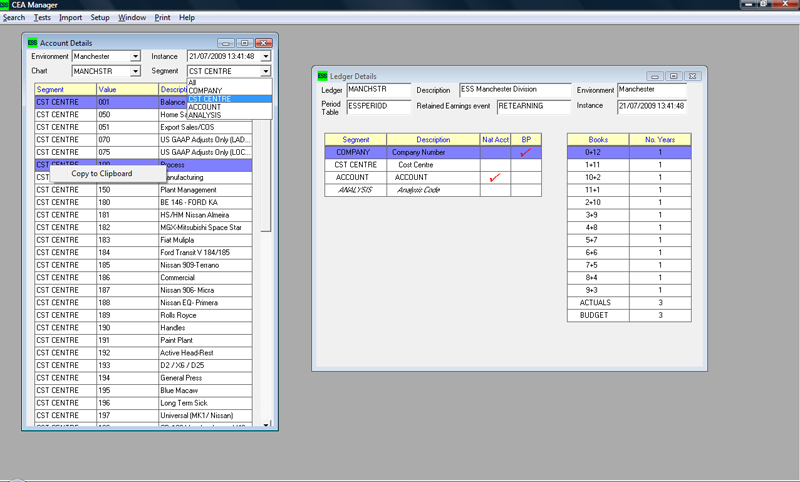Open the Instance date dropdown arrow
Image resolution: width=800 pixels, height=482 pixels.
265,57
